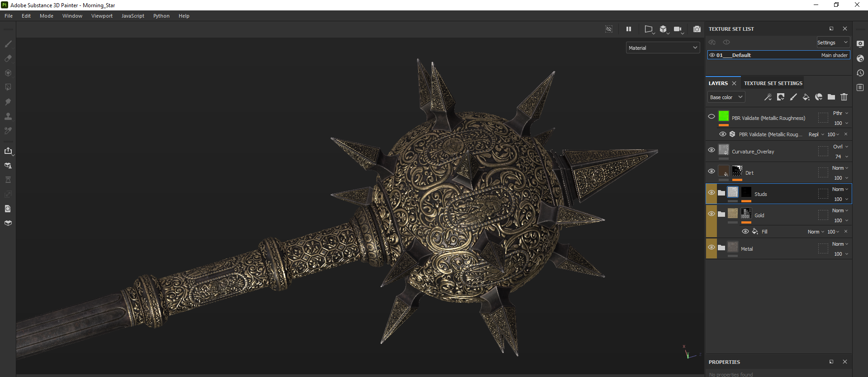Hide the Metal folder layer

pos(711,247)
